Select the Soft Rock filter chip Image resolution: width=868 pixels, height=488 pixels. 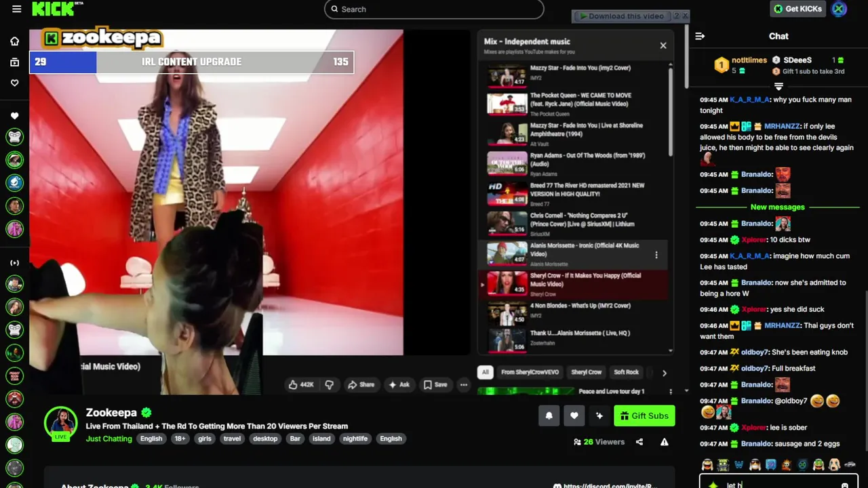[x=626, y=372]
